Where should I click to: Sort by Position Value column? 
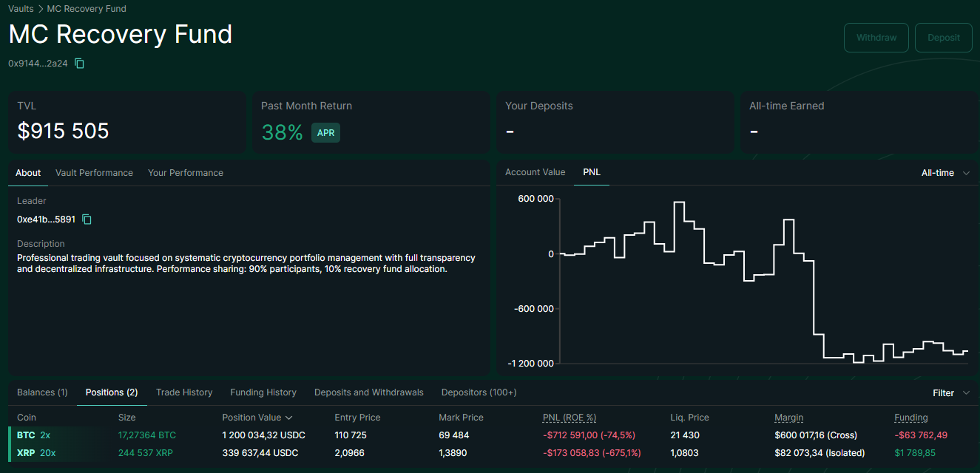click(x=257, y=418)
